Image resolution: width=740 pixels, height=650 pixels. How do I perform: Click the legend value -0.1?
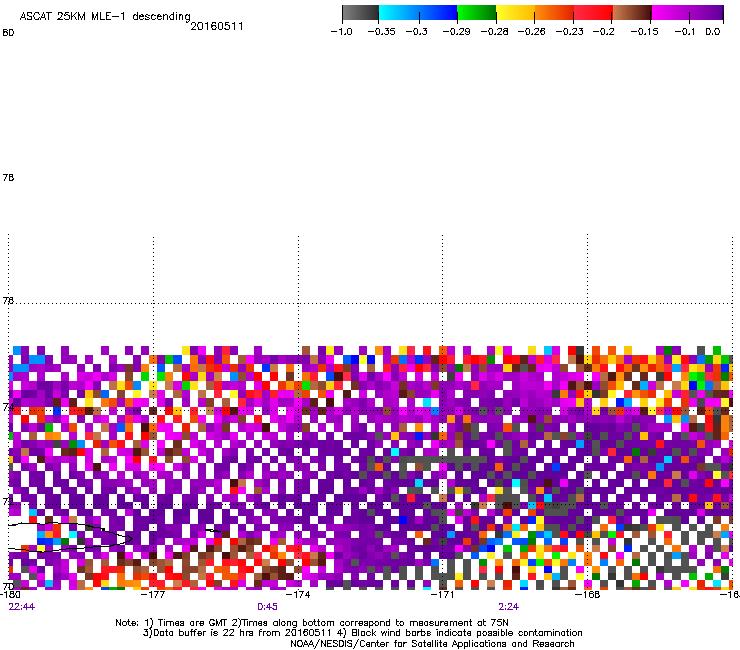point(685,32)
